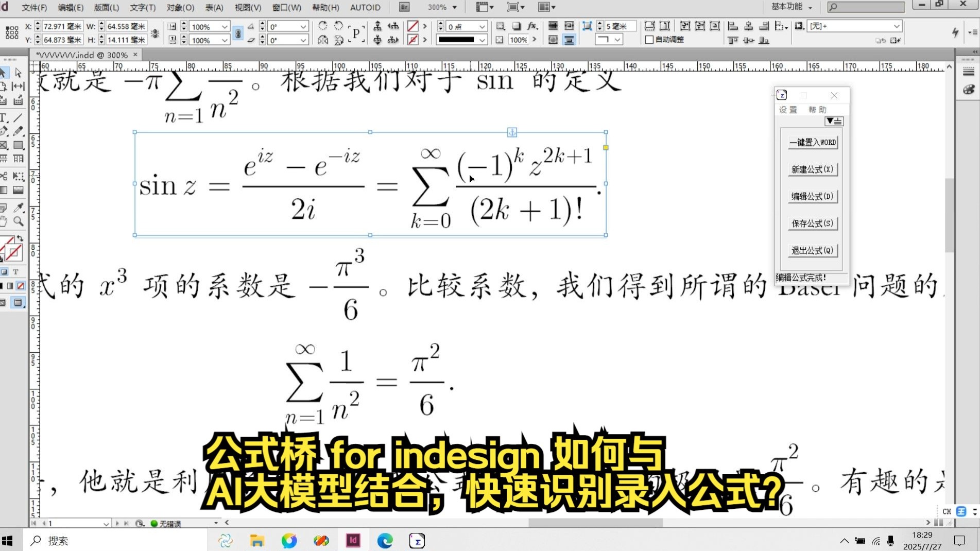Open the shear angle dropdown
This screenshot has width=980, height=551.
pyautogui.click(x=303, y=40)
